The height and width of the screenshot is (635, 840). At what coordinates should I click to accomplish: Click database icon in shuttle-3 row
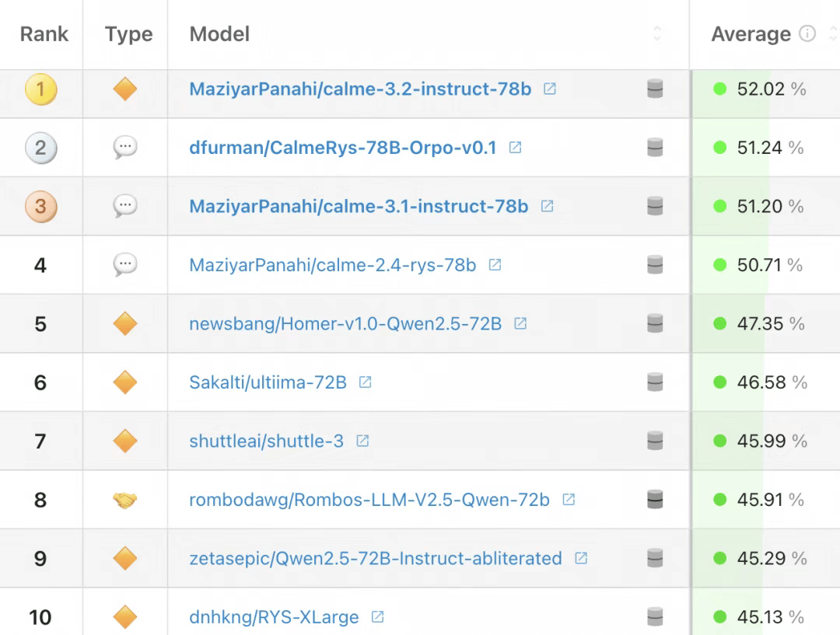click(x=655, y=441)
